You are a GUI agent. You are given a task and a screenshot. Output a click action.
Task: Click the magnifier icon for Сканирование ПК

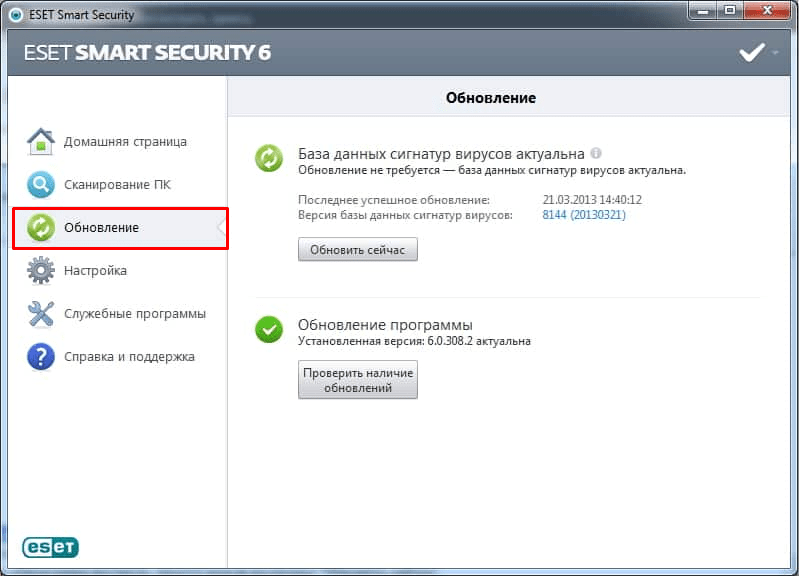[40, 185]
